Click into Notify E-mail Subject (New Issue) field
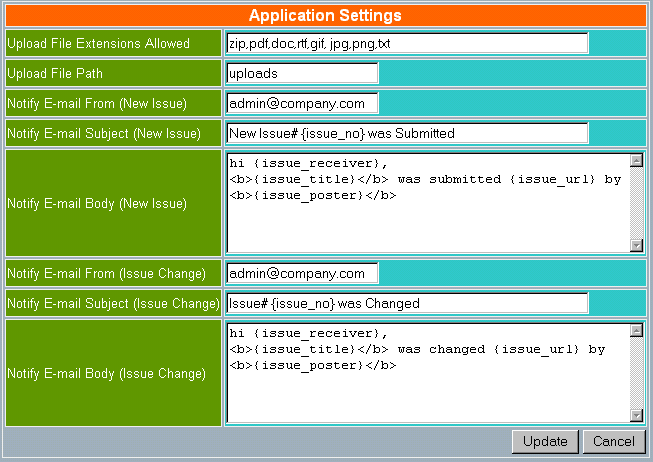653x462 pixels. (x=407, y=133)
